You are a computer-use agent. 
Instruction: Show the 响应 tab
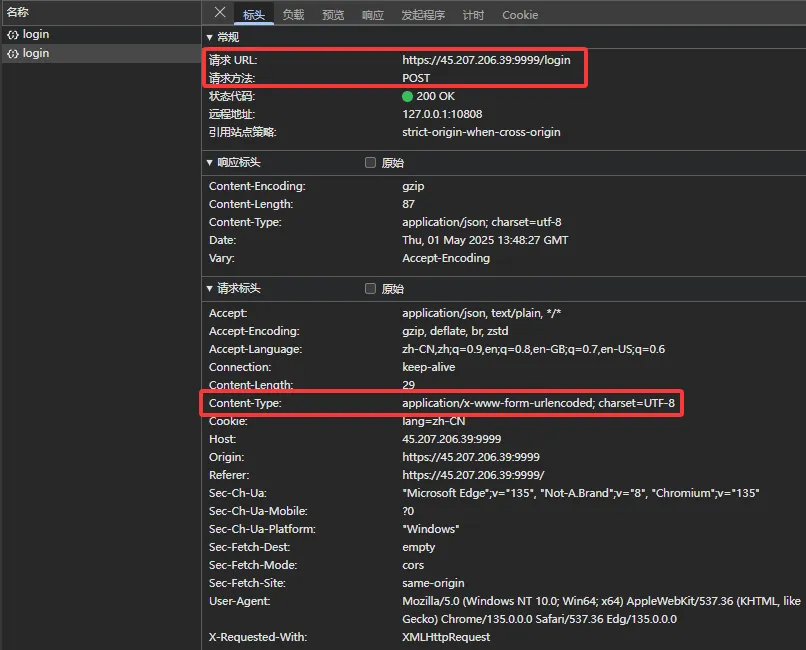tap(373, 15)
